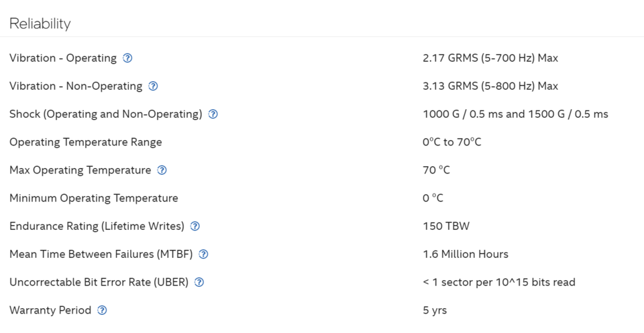The height and width of the screenshot is (333, 644).
Task: Click the Warranty Period question mark icon
Action: (102, 310)
